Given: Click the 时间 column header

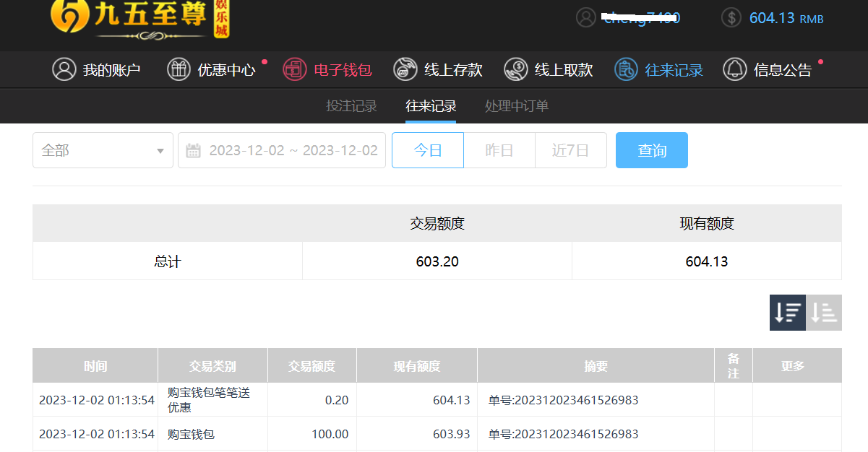Looking at the screenshot, I should [95, 365].
